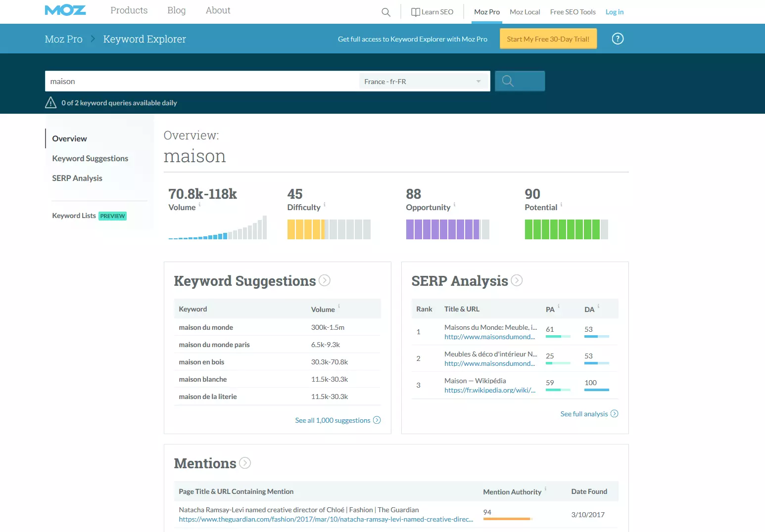Image resolution: width=765 pixels, height=532 pixels.
Task: Click See all 1,000 suggestions link
Action: pos(337,420)
